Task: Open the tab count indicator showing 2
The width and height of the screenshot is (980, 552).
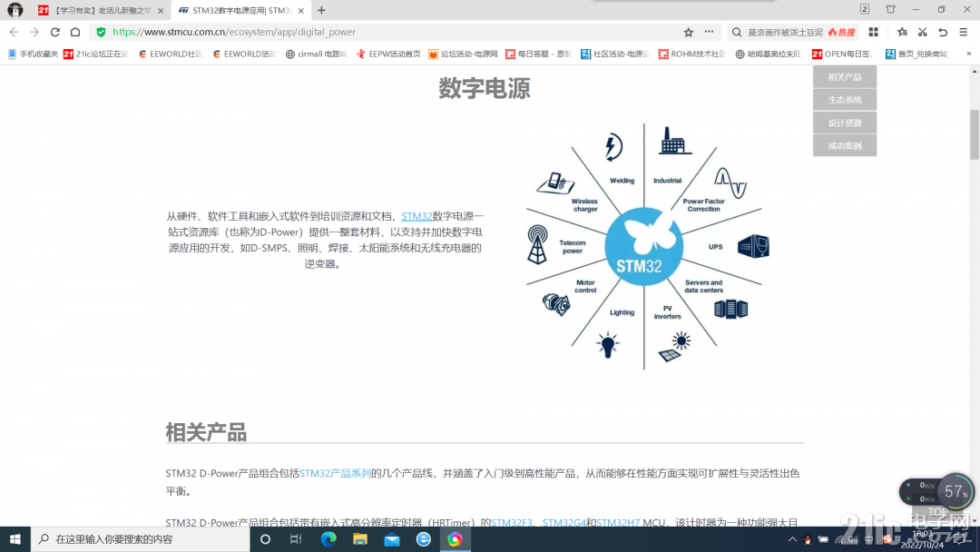Action: click(x=865, y=9)
